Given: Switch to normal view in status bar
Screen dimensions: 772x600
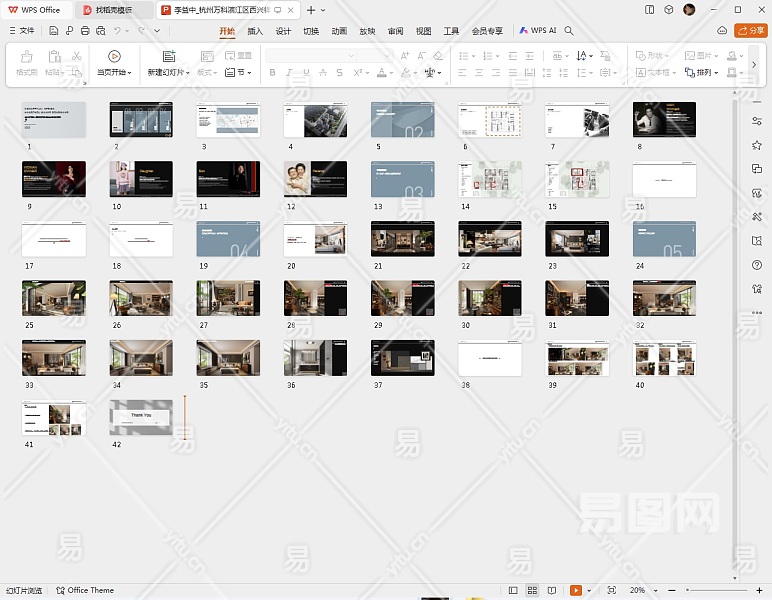Looking at the screenshot, I should coord(514,591).
